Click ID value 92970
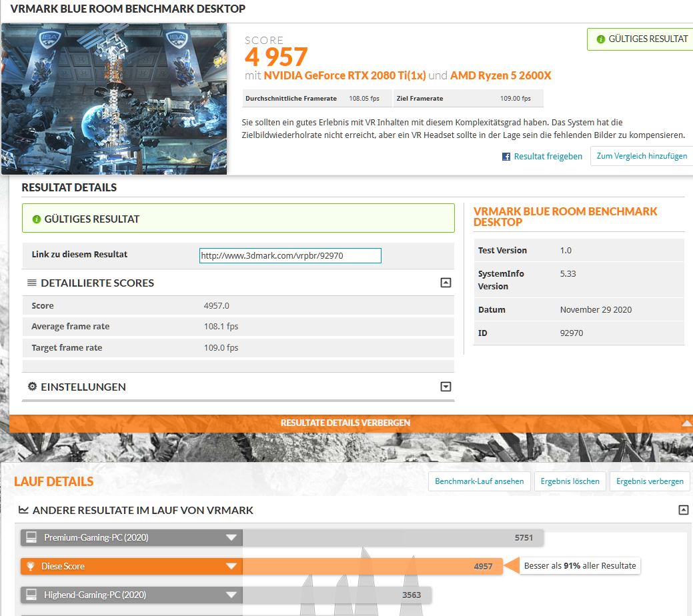This screenshot has height=616, width=693. (572, 333)
